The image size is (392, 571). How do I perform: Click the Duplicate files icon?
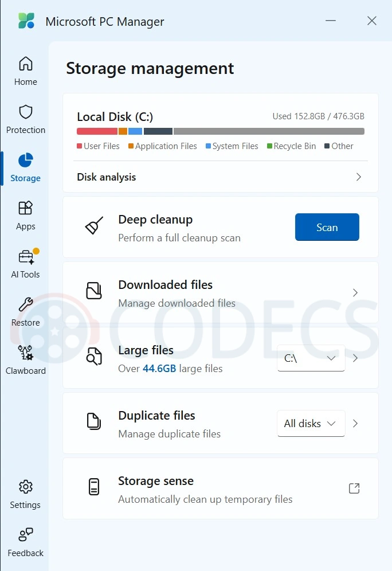click(94, 421)
